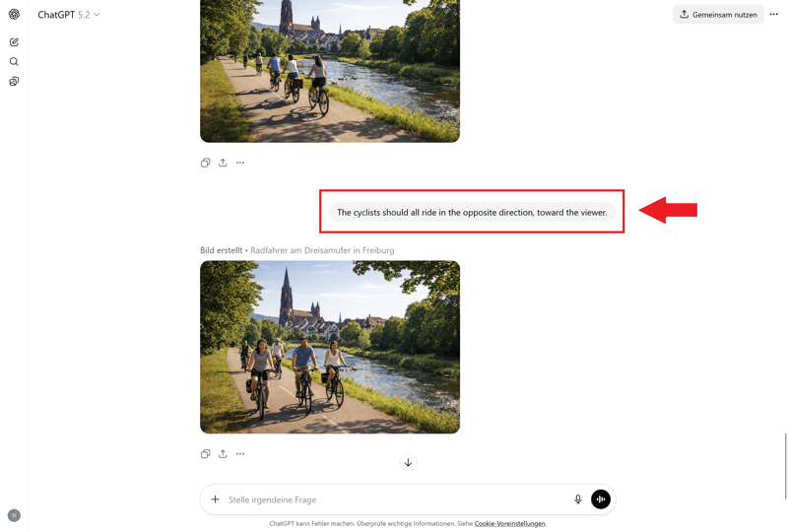This screenshot has height=532, width=788.
Task: Open the attachment plus menu in the prompt box
Action: click(216, 499)
